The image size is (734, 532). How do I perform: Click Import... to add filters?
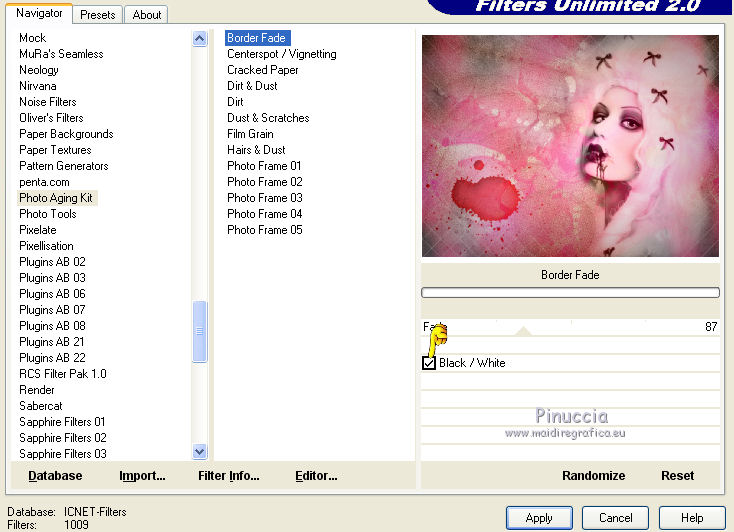tap(142, 475)
